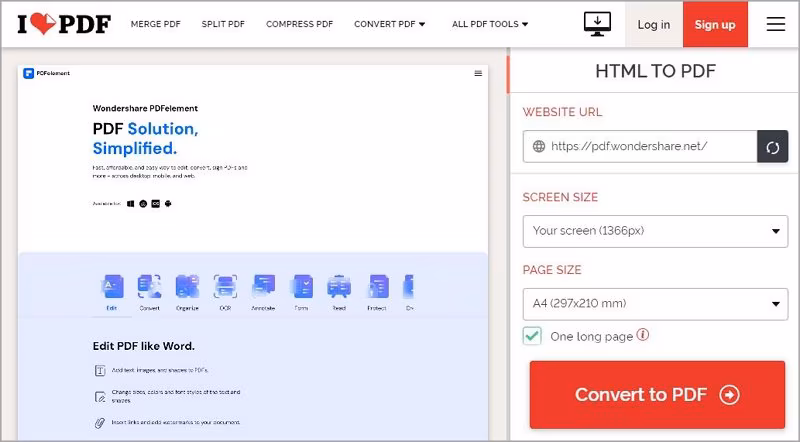Viewport: 800px width, 442px height.
Task: Open the desktop app download icon
Action: coord(597,24)
